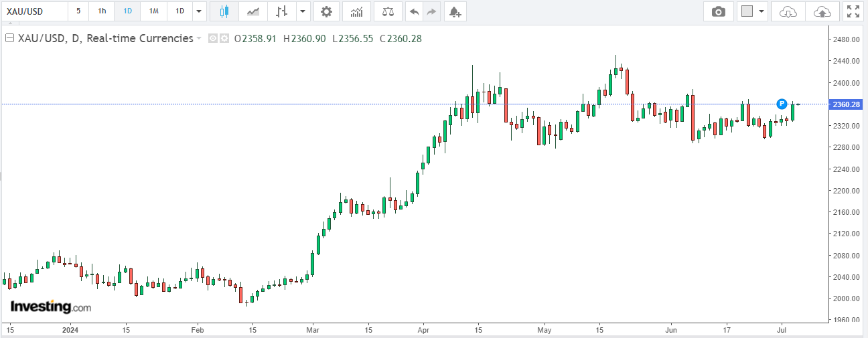Click the Jul label on time axis
The image size is (868, 338).
782,330
